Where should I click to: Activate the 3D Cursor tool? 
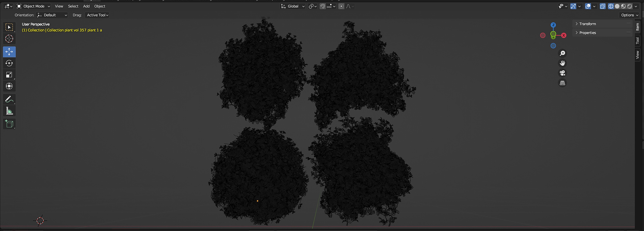point(9,39)
